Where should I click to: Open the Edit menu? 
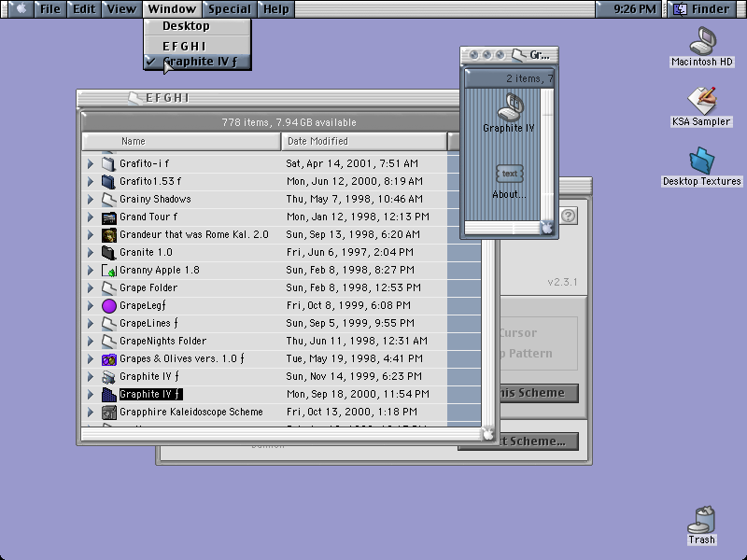(x=84, y=8)
